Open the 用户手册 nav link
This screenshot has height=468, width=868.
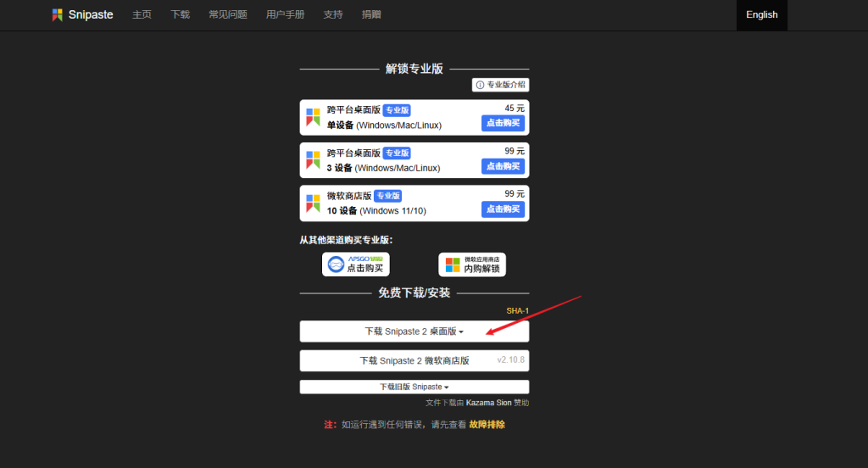285,15
